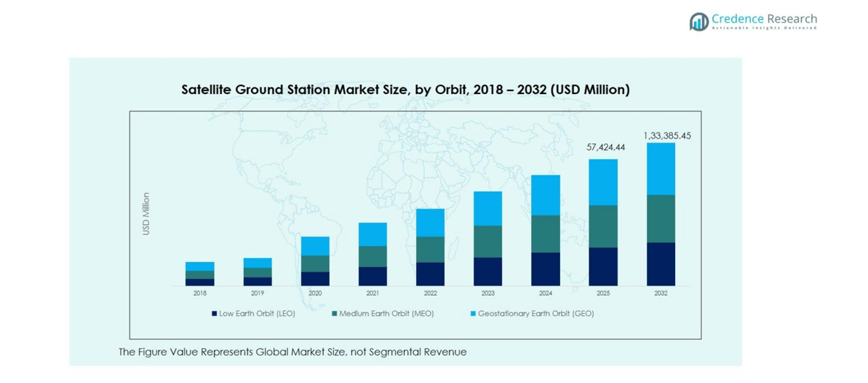Viewport: 868px width, 383px height.
Task: Click the 57,424.44 data label
Action: 605,147
